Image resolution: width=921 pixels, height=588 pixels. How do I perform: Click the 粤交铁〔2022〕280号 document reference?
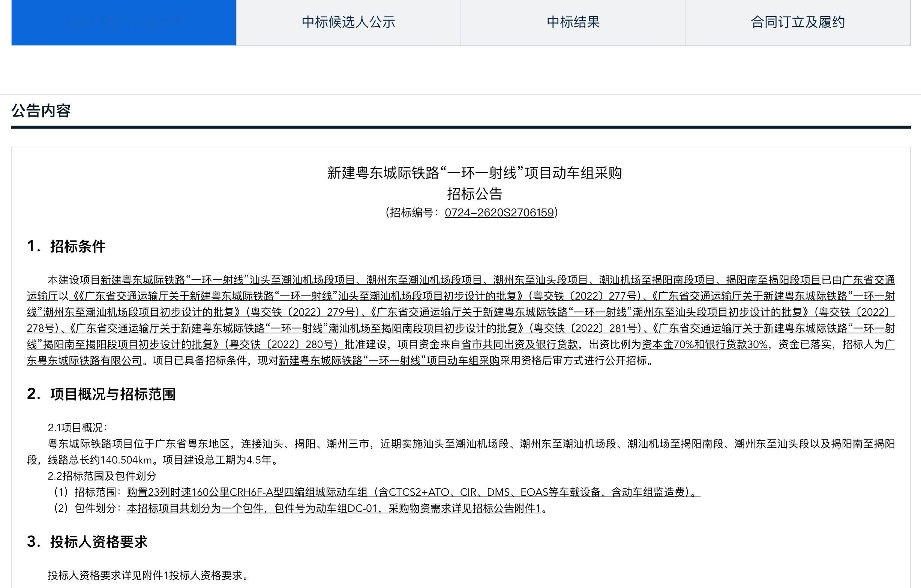click(282, 345)
